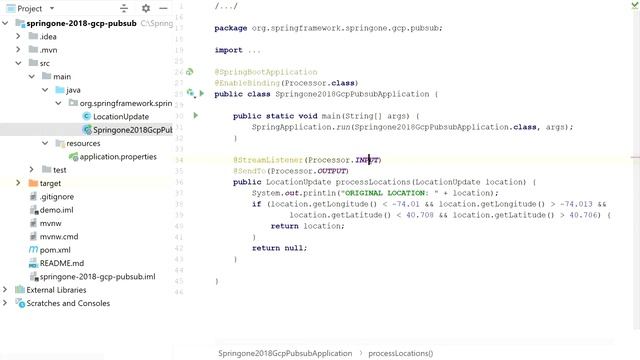Image resolution: width=640 pixels, height=360 pixels.
Task: Click the Maven pom.xml icon
Action: (33, 249)
